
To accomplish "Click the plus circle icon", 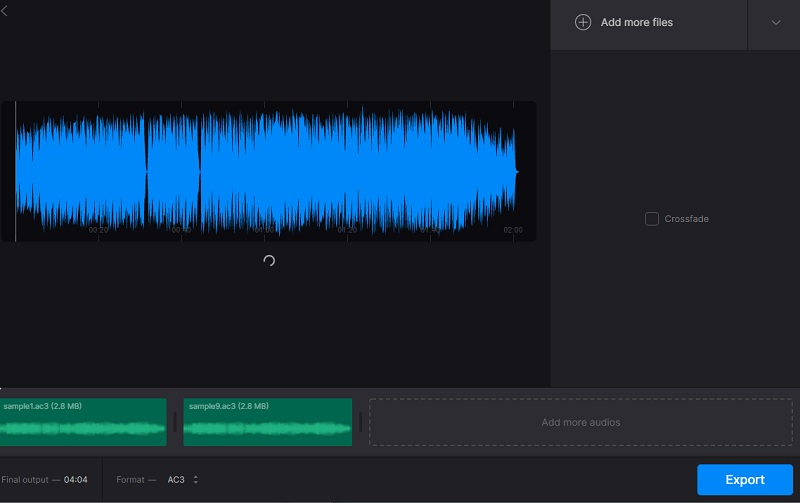I will tap(583, 22).
